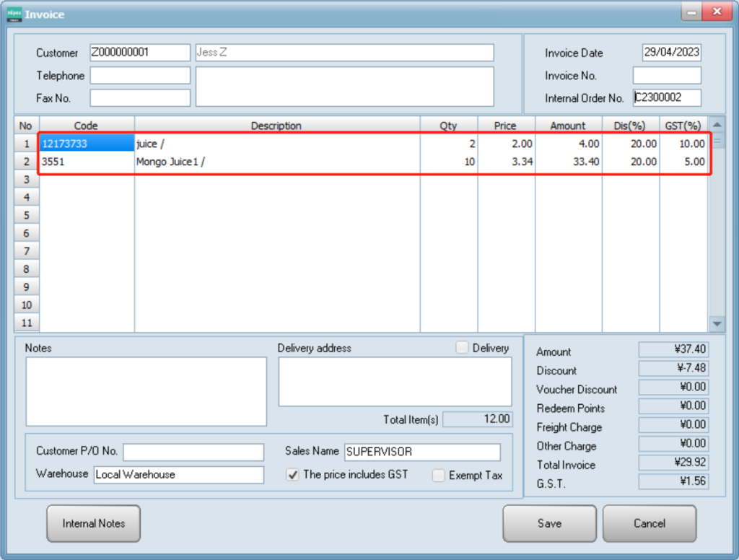Close the Invoice window
This screenshot has width=739, height=560.
[x=717, y=12]
